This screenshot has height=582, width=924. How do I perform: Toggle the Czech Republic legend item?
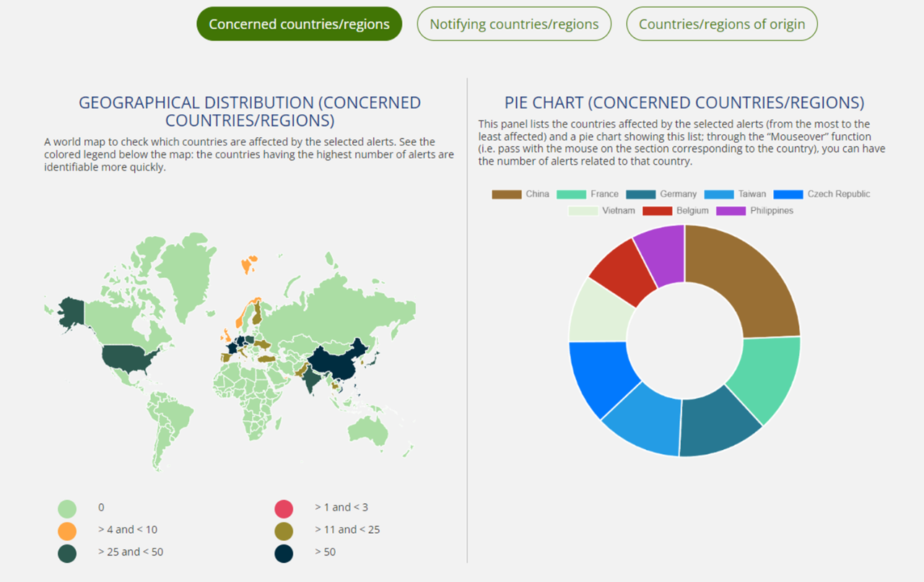coord(821,194)
